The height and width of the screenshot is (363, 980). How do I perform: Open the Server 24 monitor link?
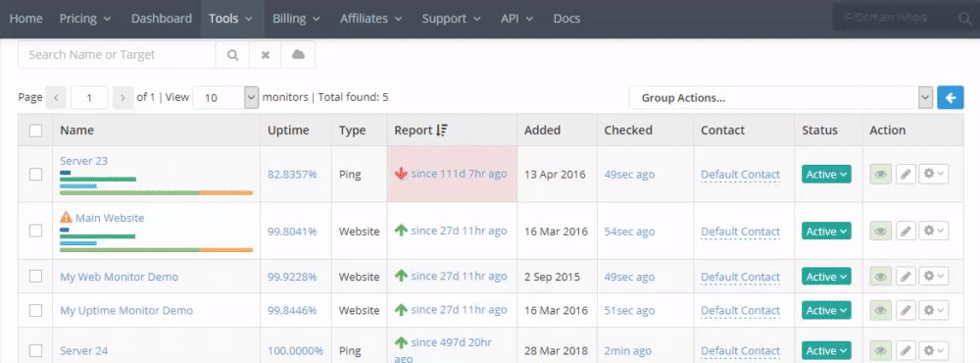point(83,351)
